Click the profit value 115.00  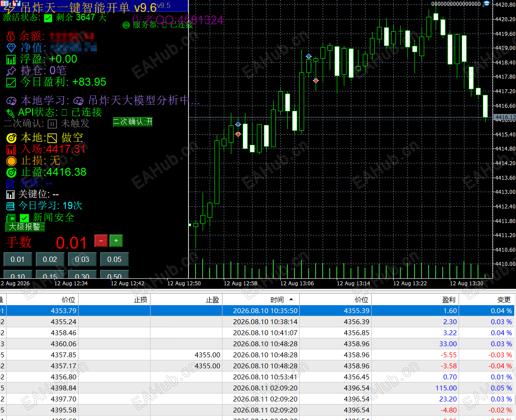446,388
